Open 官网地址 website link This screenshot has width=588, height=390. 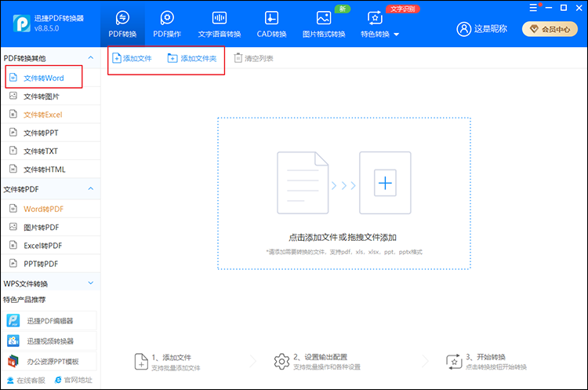click(x=74, y=381)
